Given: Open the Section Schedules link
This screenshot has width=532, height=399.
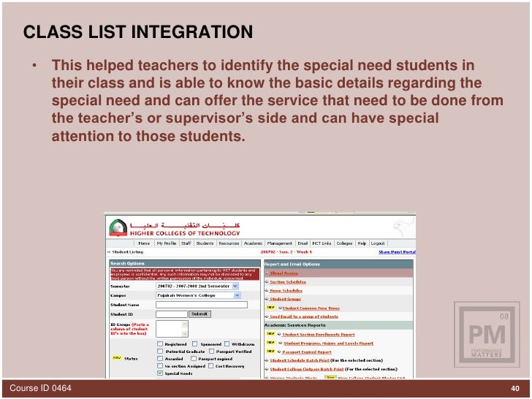Looking at the screenshot, I should coord(288,282).
